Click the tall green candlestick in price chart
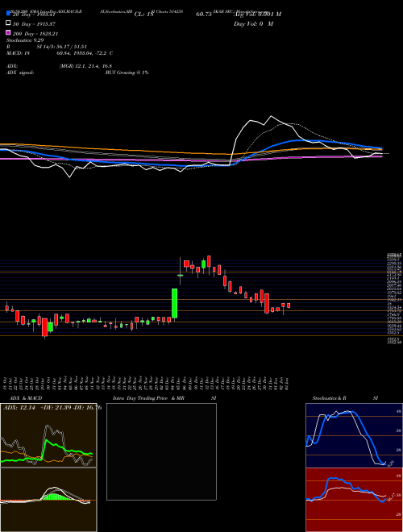The height and width of the screenshot is (532, 403). (x=175, y=303)
